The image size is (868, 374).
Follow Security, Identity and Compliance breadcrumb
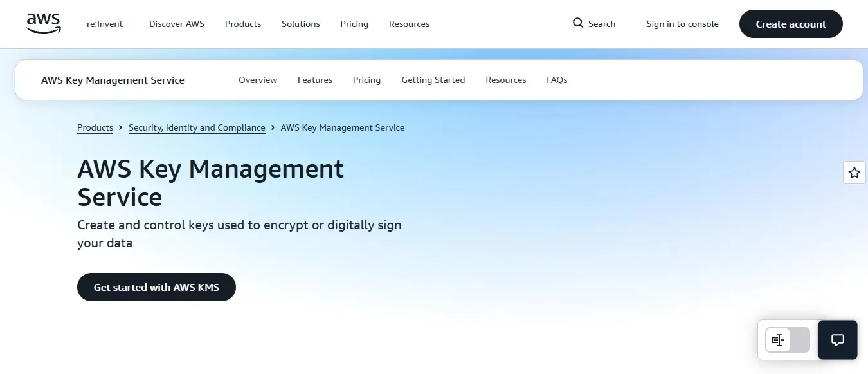coord(197,127)
